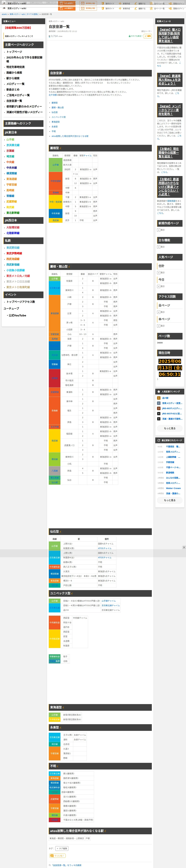Click the 【祭総閲覧400万回祭】 red link
186x868 pixels.
(x=18, y=28)
